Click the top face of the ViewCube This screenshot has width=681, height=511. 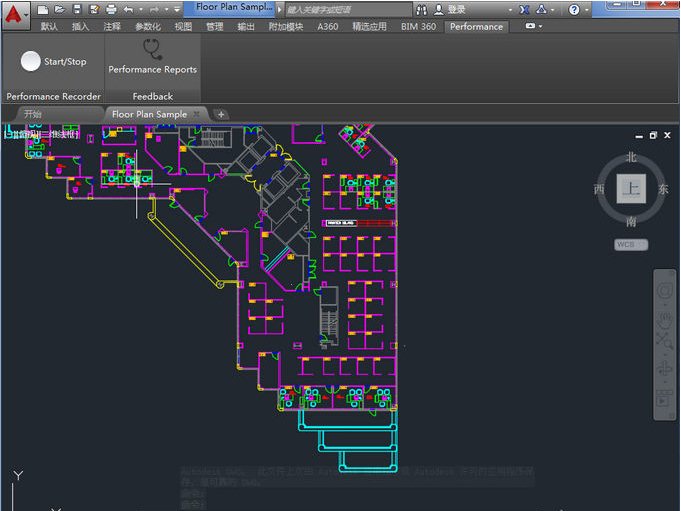click(630, 188)
